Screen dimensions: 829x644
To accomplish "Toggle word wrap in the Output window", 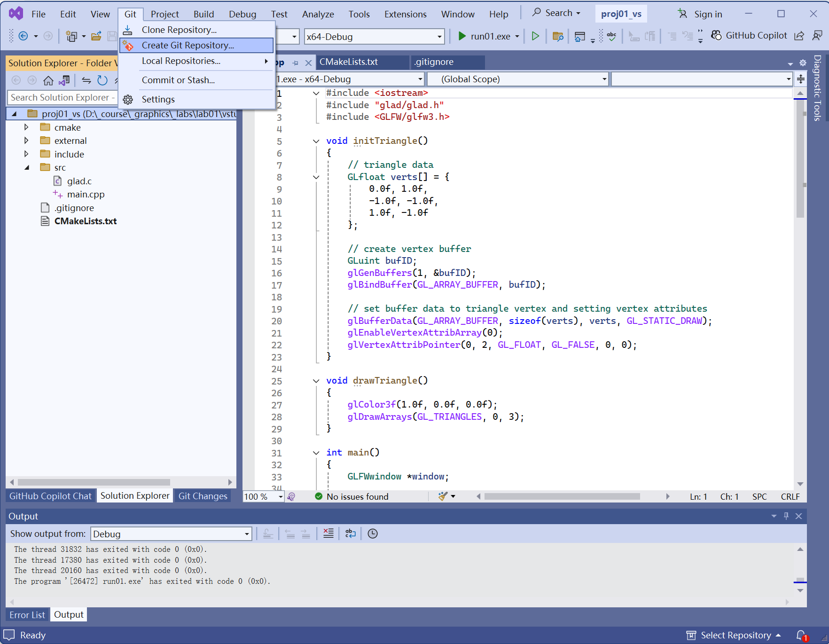I will (351, 534).
